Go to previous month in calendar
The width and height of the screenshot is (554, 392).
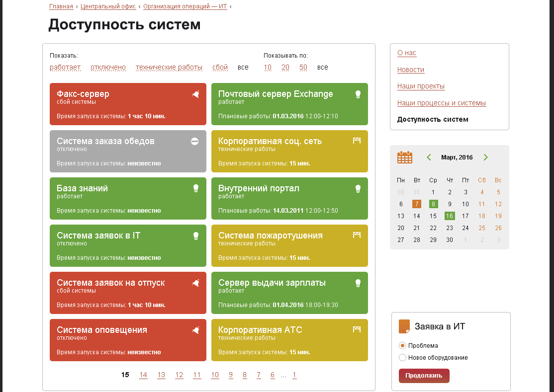pos(429,157)
